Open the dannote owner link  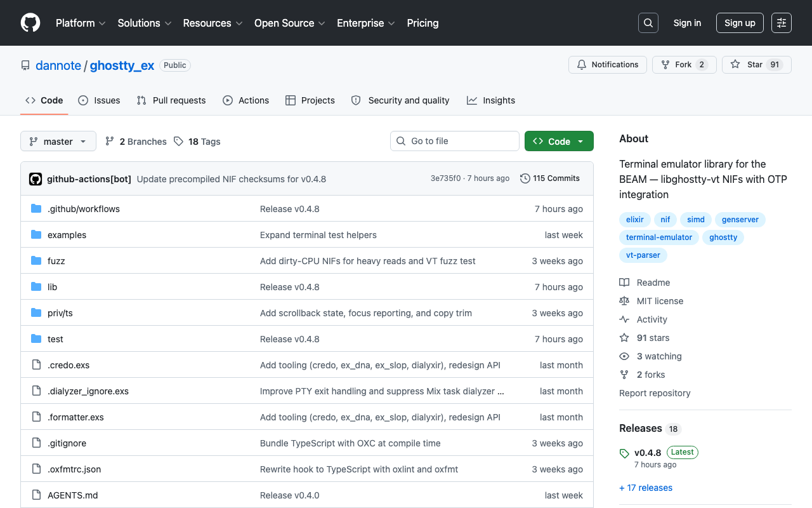tap(58, 65)
